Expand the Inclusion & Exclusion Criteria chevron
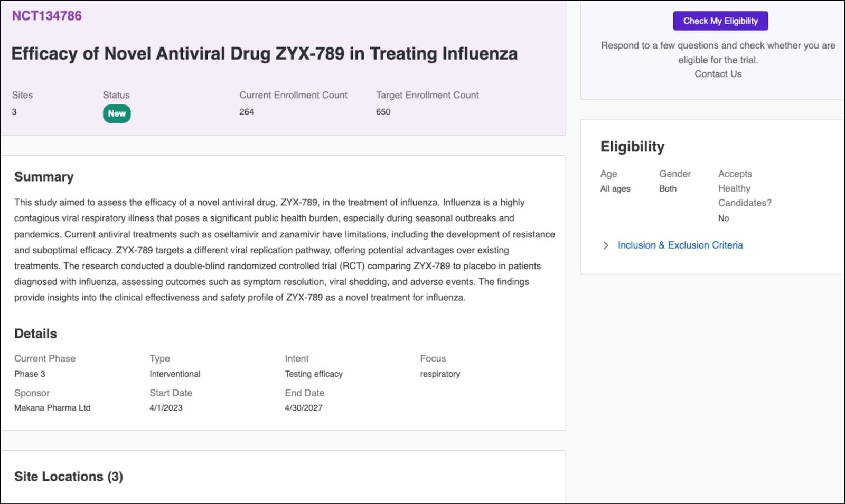The height and width of the screenshot is (504, 845). click(x=606, y=245)
